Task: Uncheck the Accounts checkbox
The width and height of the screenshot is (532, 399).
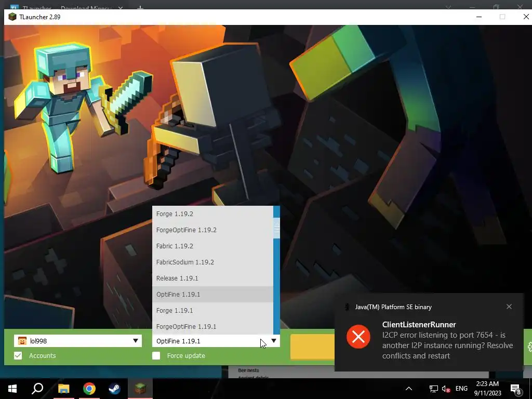Action: [x=18, y=355]
